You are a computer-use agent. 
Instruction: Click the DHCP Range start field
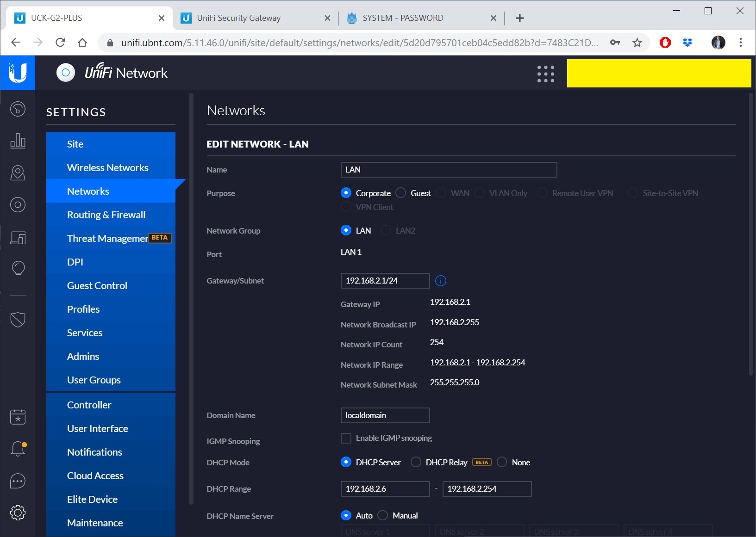385,489
